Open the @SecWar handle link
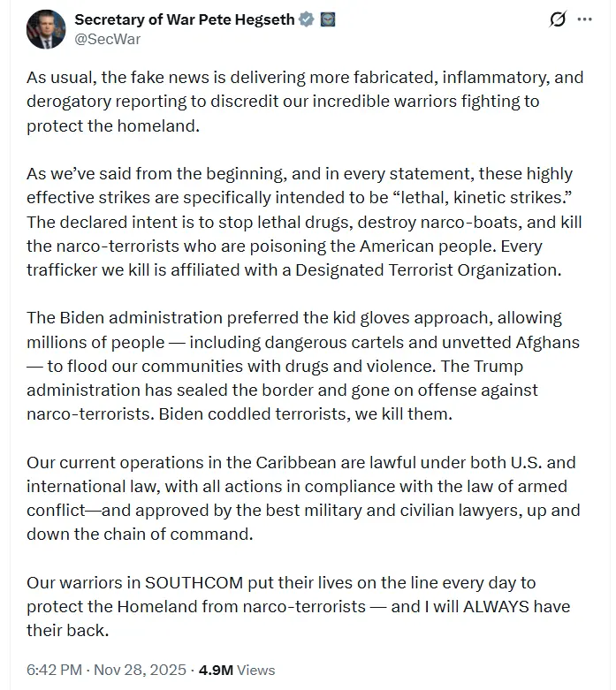Screen dimensions: 616x690 (107, 39)
